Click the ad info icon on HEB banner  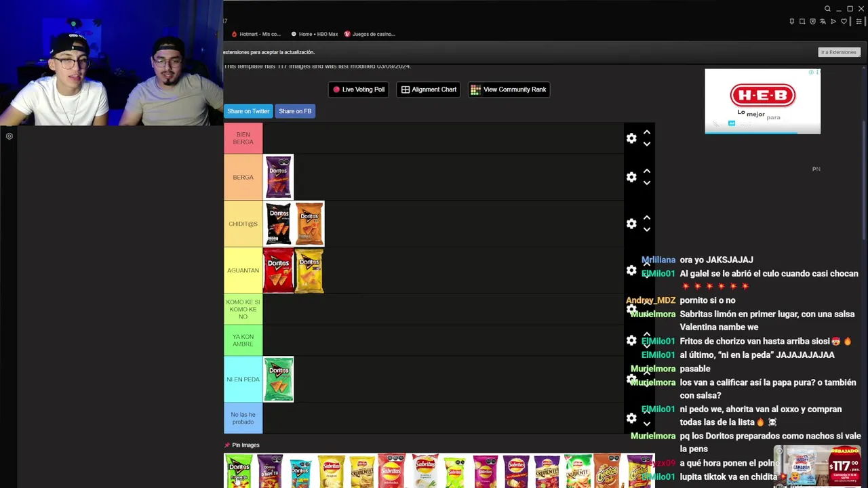pos(812,72)
